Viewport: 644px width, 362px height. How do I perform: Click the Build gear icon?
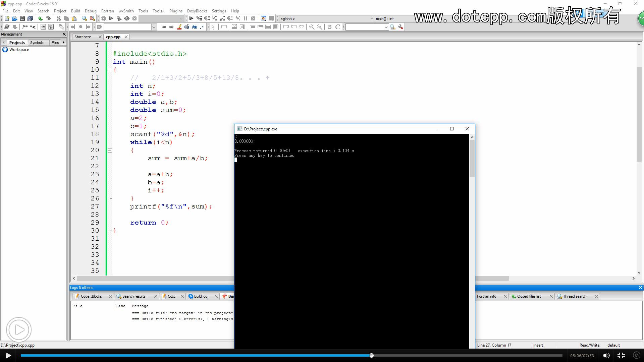[104, 19]
